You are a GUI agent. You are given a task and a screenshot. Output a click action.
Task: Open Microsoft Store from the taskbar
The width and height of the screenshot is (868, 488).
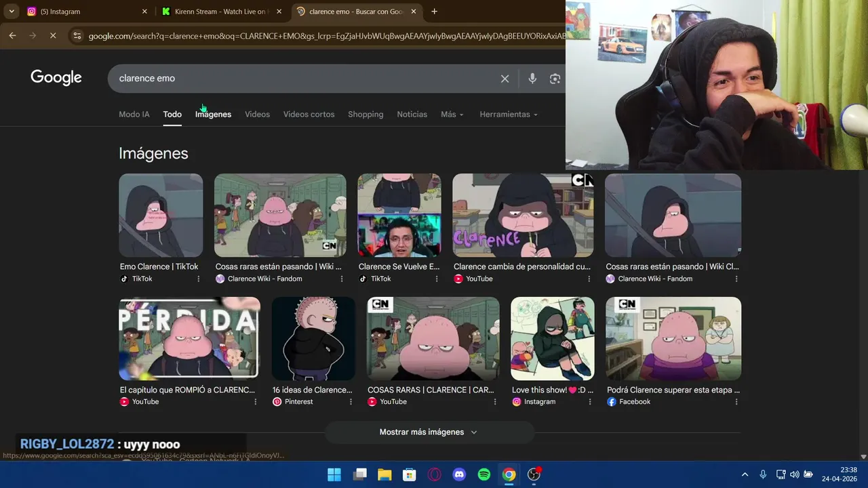tap(410, 474)
